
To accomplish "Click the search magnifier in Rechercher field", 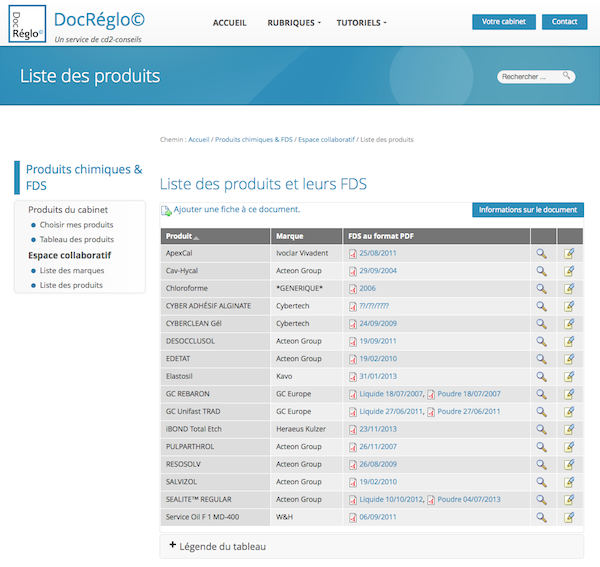I will (567, 76).
